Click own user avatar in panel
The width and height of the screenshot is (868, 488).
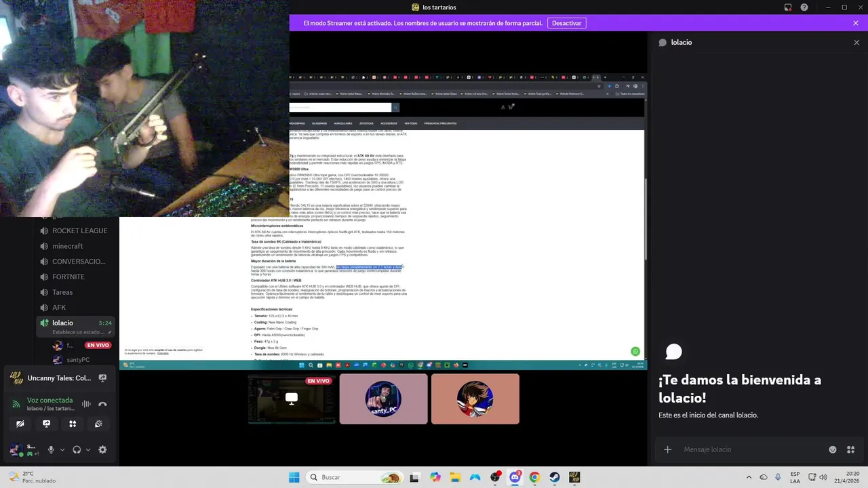pyautogui.click(x=16, y=449)
